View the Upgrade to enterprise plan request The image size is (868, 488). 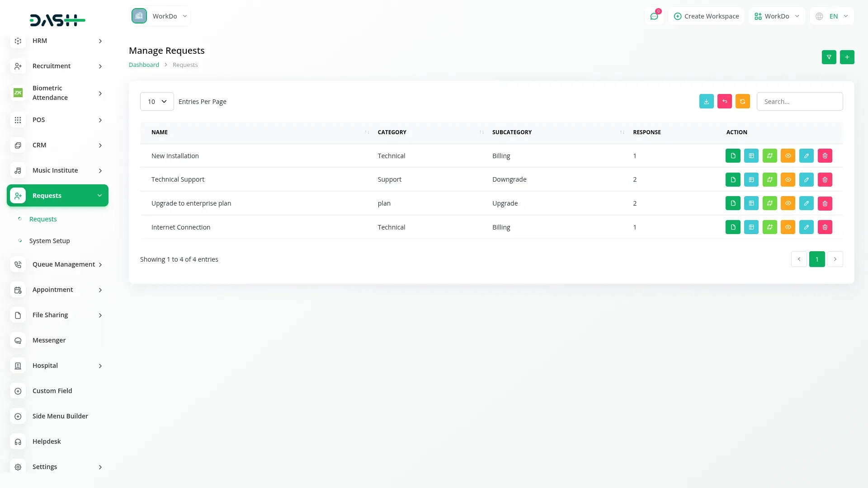tap(788, 203)
